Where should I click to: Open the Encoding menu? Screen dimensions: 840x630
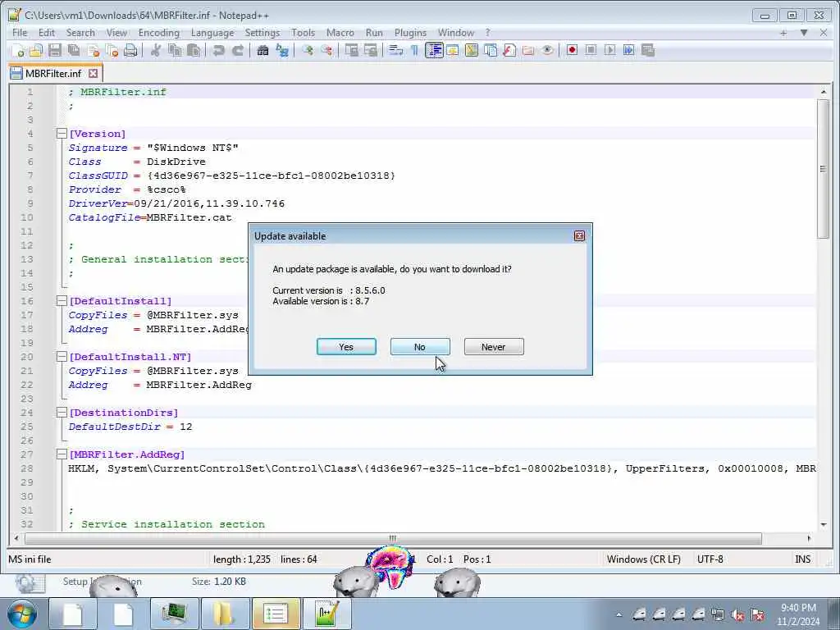coord(158,33)
